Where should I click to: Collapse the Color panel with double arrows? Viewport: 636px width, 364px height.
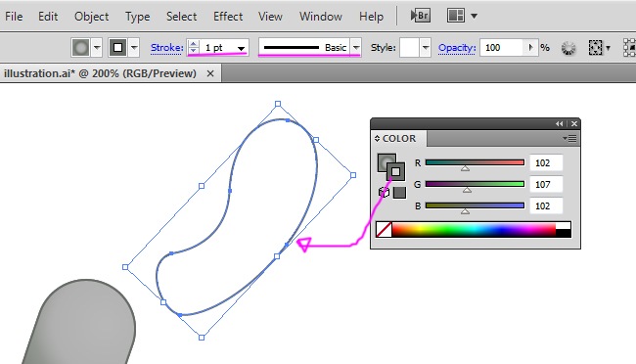[x=560, y=123]
